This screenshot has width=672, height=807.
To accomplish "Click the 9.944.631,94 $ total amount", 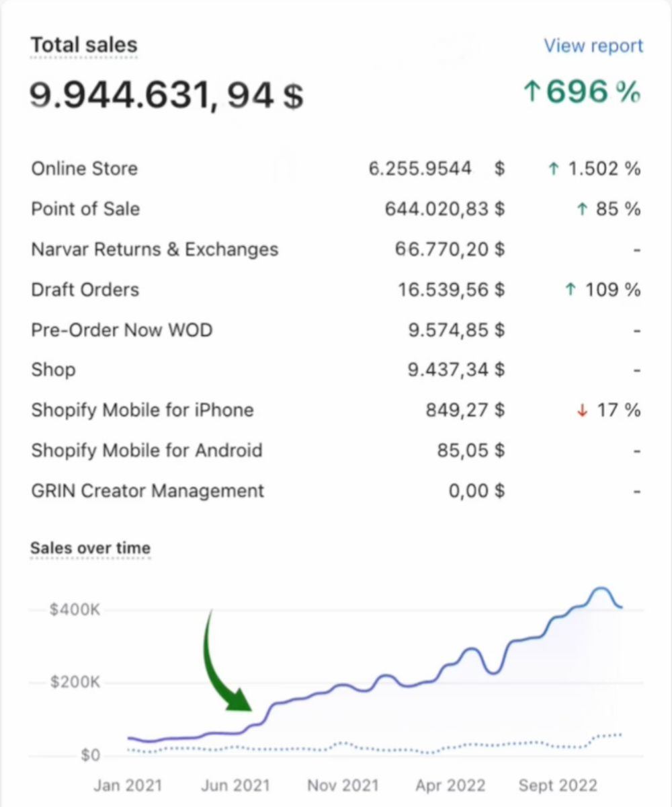I will tap(166, 95).
